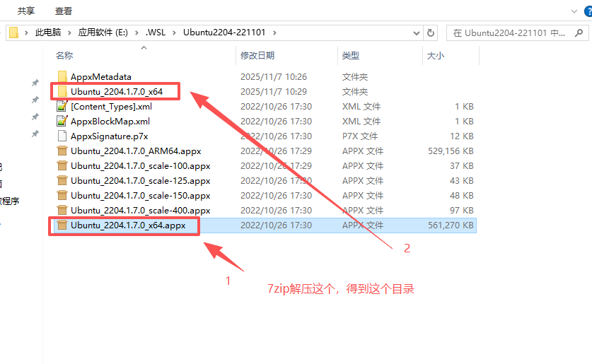The height and width of the screenshot is (364, 592).
Task: Click the search magnifier icon
Action: pos(579,33)
